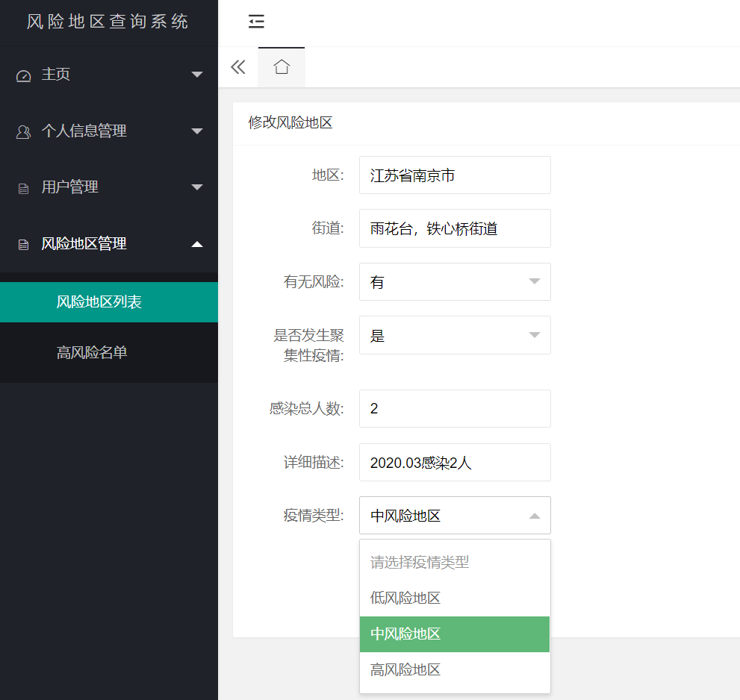
Task: Click the 疫情类型 dropdown up-arrow
Action: point(534,516)
